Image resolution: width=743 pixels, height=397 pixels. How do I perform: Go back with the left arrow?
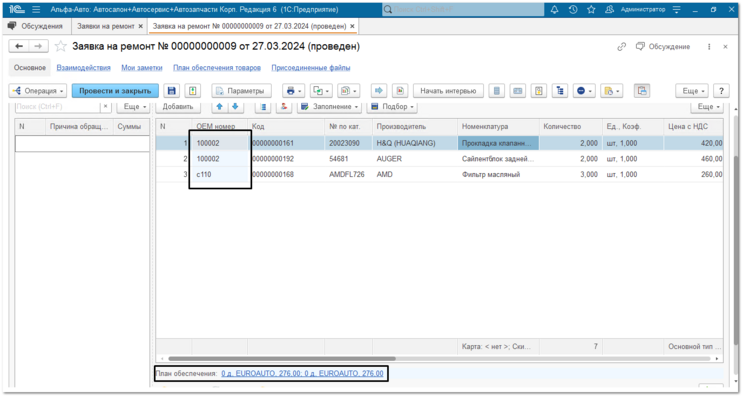point(19,46)
